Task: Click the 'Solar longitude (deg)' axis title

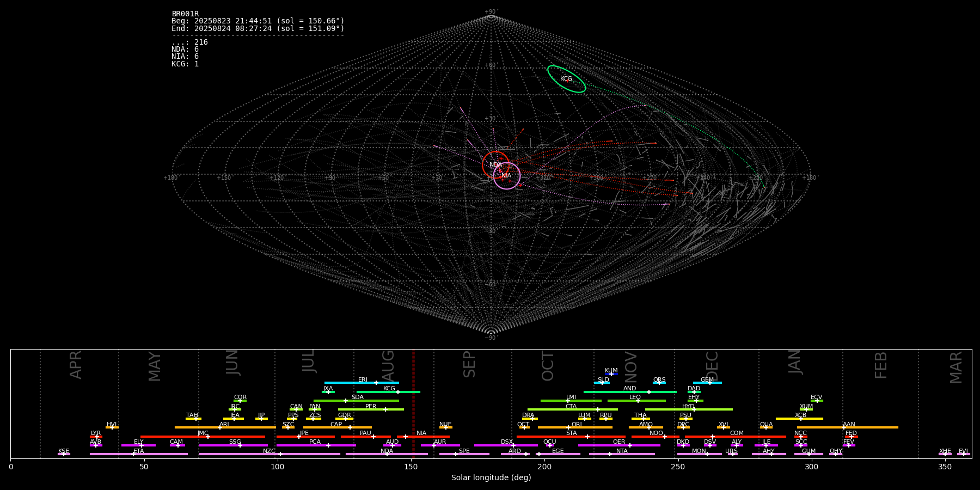Action: pos(491,478)
